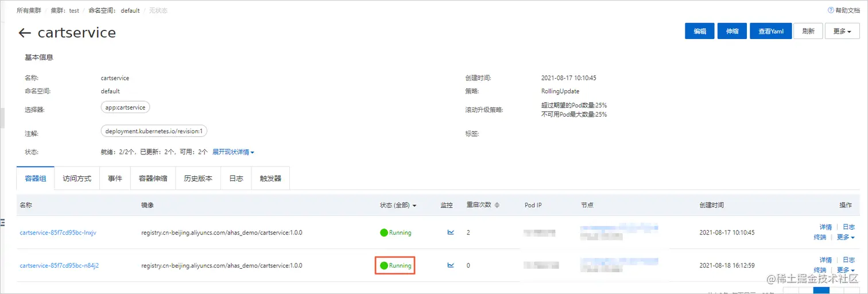Sort by the 重启次数 column arrows
The image size is (868, 294).
pos(497,205)
